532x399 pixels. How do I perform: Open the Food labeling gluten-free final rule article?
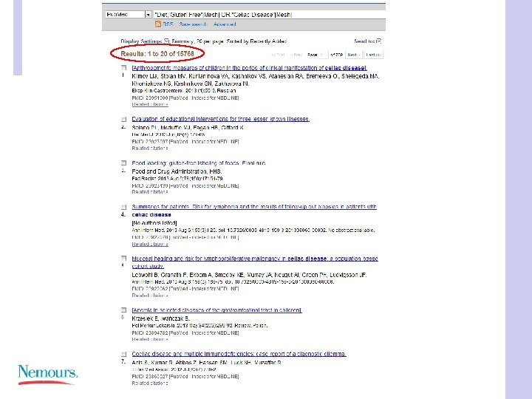(199, 163)
